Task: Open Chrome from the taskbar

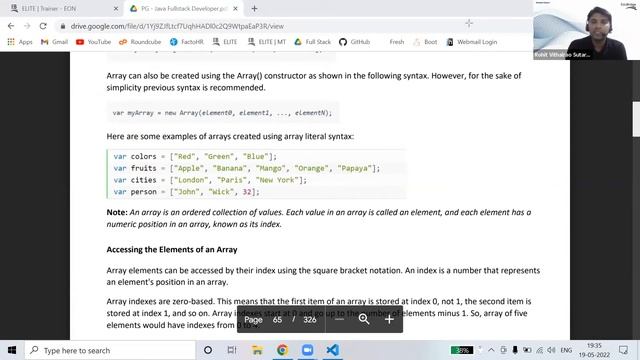Action: (282, 350)
